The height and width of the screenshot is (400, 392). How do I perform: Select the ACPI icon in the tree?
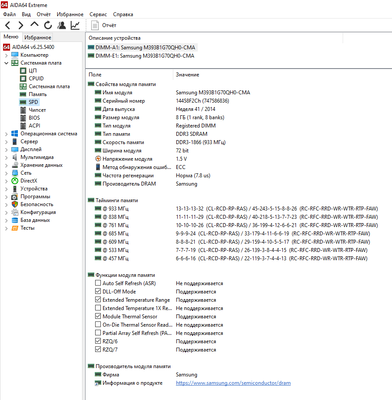pos(23,126)
